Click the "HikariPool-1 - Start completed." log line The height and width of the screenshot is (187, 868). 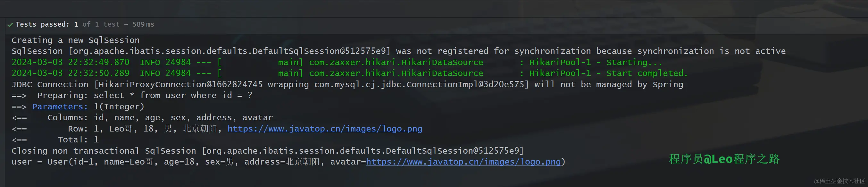tap(349, 73)
